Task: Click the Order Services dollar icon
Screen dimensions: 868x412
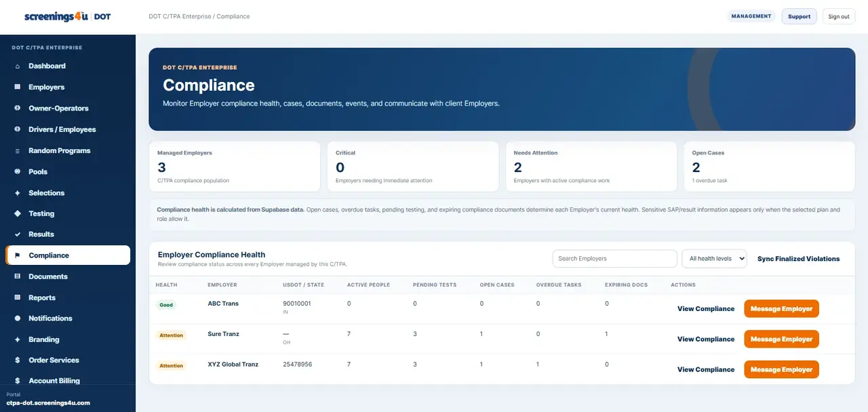Action: (x=17, y=360)
